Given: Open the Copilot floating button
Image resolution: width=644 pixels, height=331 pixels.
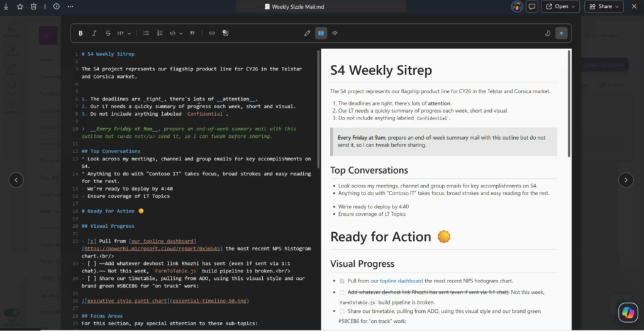Looking at the screenshot, I should click(x=628, y=311).
